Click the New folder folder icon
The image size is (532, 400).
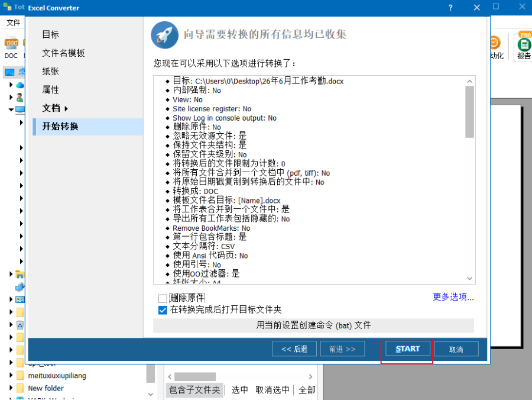[x=20, y=388]
